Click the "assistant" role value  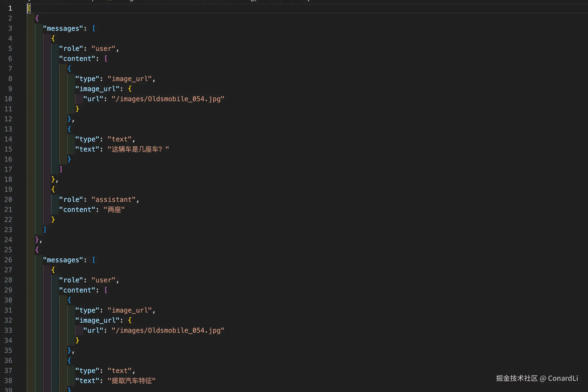coord(113,200)
